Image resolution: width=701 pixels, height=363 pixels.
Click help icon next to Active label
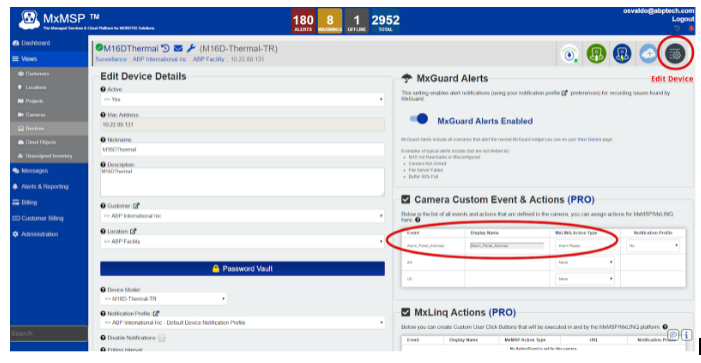coord(103,89)
